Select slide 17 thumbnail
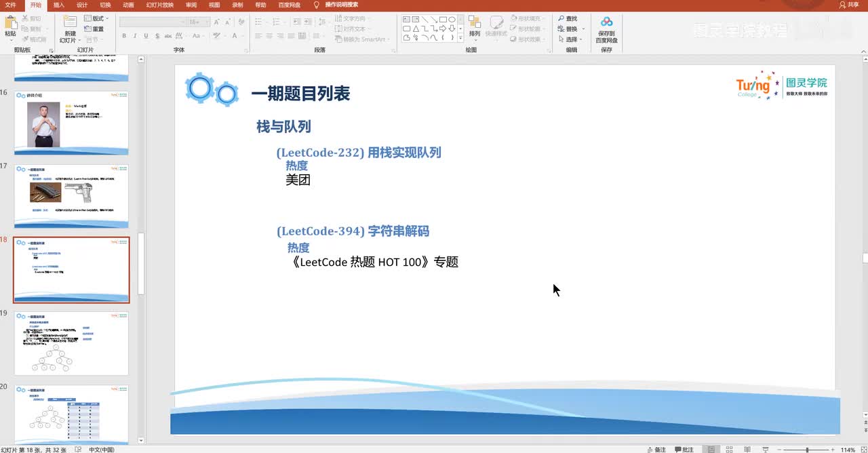 click(71, 196)
